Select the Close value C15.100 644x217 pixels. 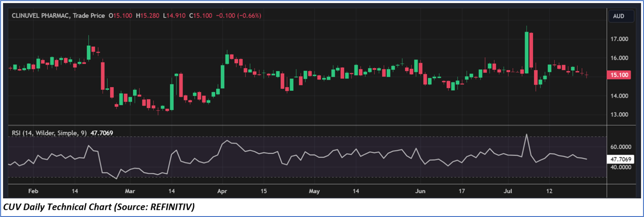[201, 16]
